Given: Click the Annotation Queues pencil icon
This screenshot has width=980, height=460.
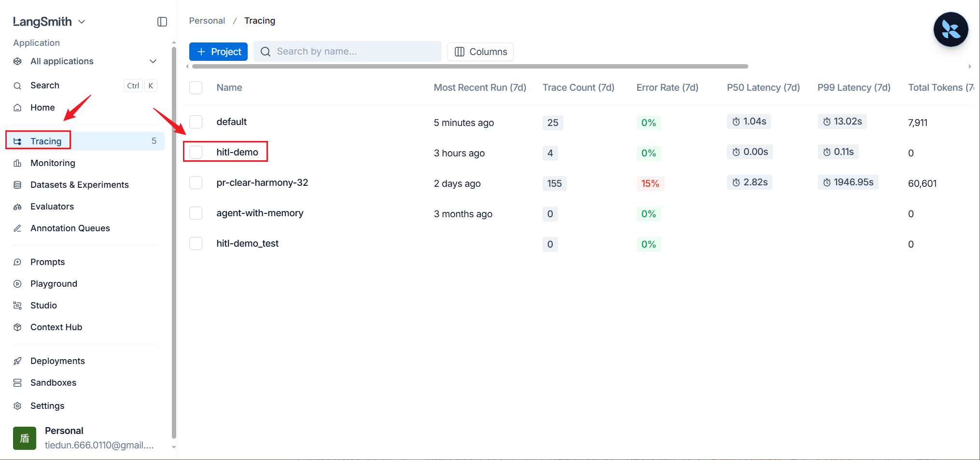Looking at the screenshot, I should [17, 228].
